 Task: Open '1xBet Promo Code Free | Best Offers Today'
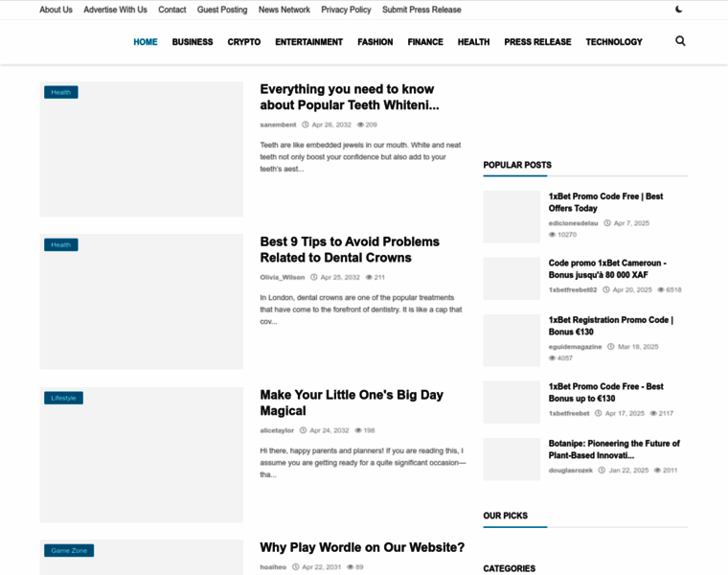605,202
